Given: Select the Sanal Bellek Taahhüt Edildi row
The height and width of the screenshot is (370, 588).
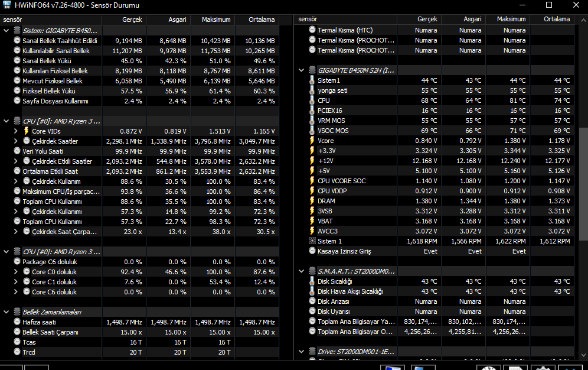Looking at the screenshot, I should [x=139, y=41].
